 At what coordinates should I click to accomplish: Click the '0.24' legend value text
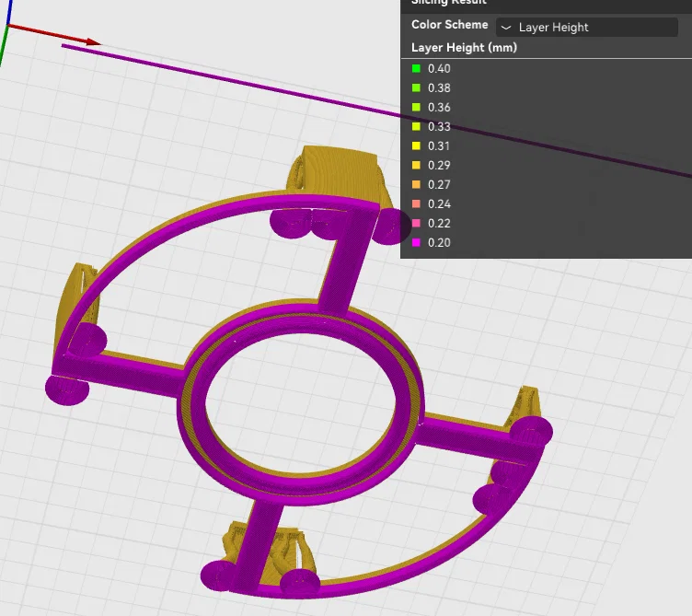(x=439, y=203)
